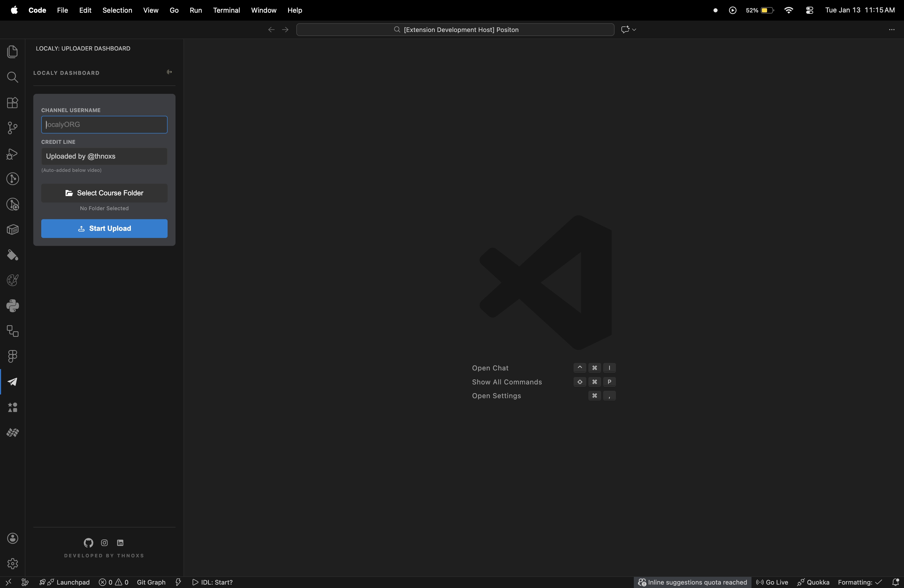Select the Python extension icon in sidebar
Screen dimensions: 904x588
click(x=12, y=306)
